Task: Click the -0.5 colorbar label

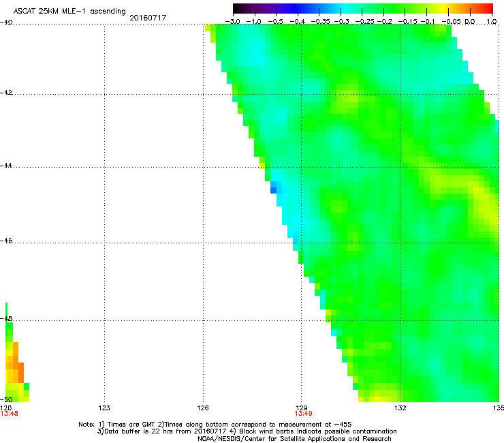Action: pos(275,22)
